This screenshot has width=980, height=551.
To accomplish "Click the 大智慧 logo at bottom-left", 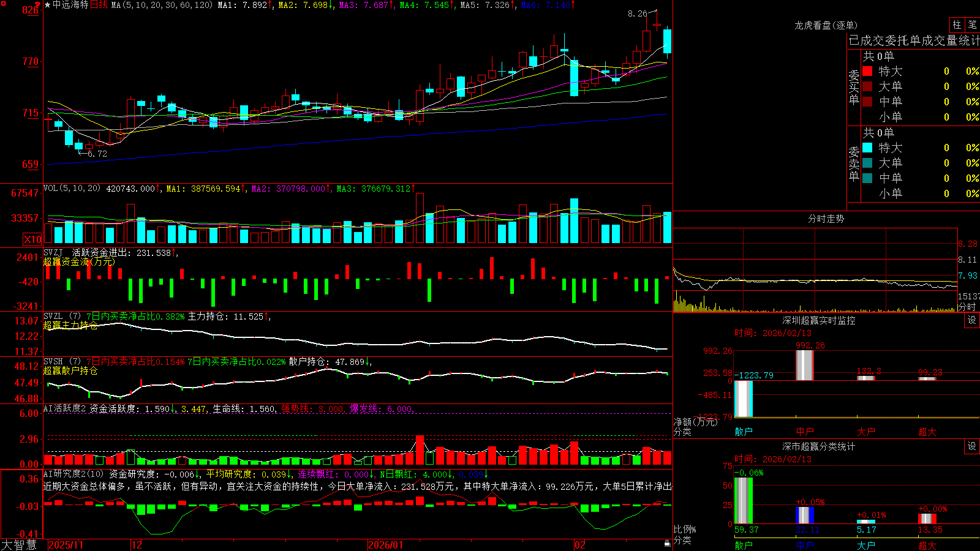I will (19, 545).
